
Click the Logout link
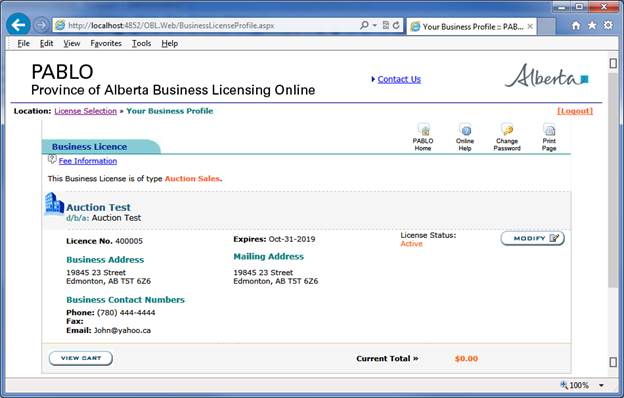[575, 111]
